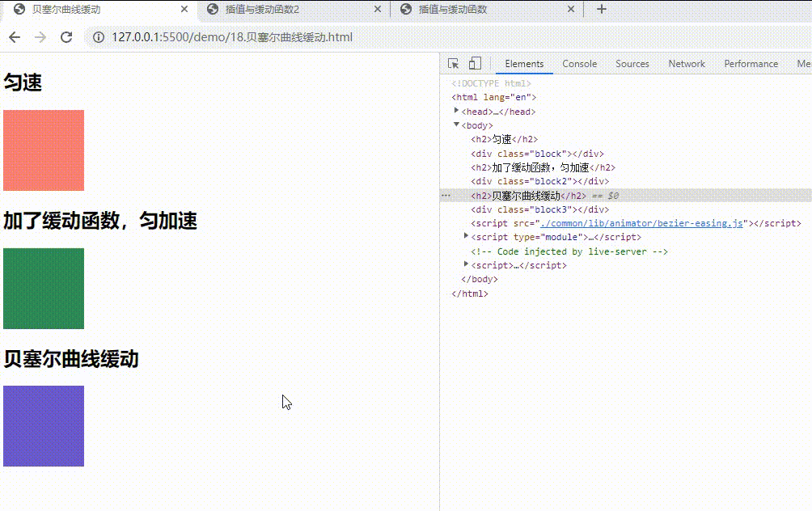Click the salmon red block

(44, 150)
